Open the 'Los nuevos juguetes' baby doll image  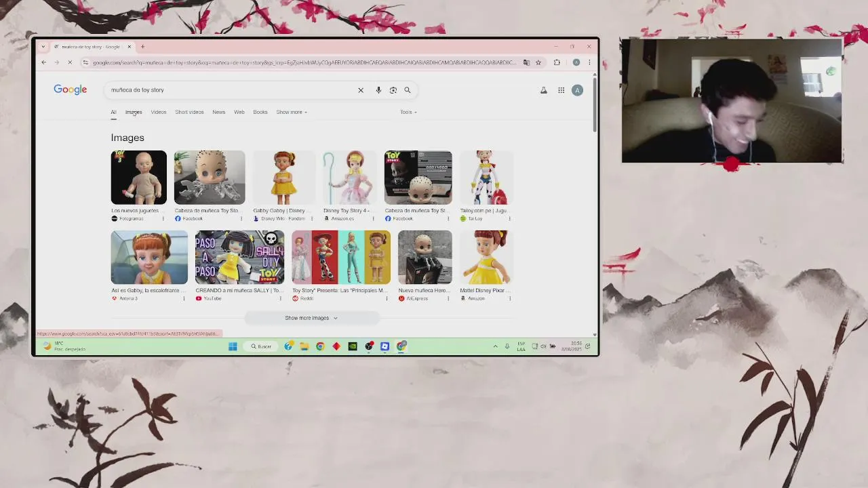[x=139, y=178]
